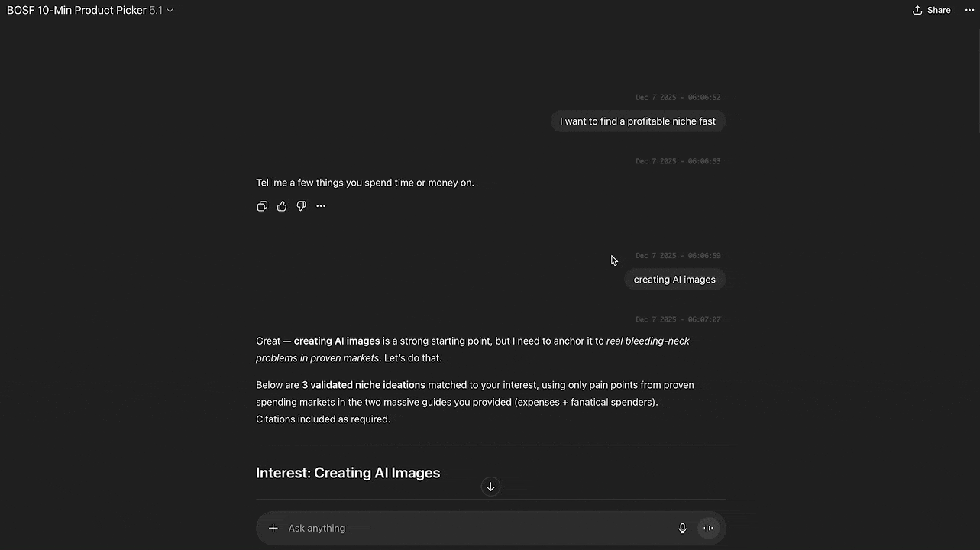Click the 'creating AI images' message bubble
Viewport: 980px width, 550px height.
click(674, 280)
